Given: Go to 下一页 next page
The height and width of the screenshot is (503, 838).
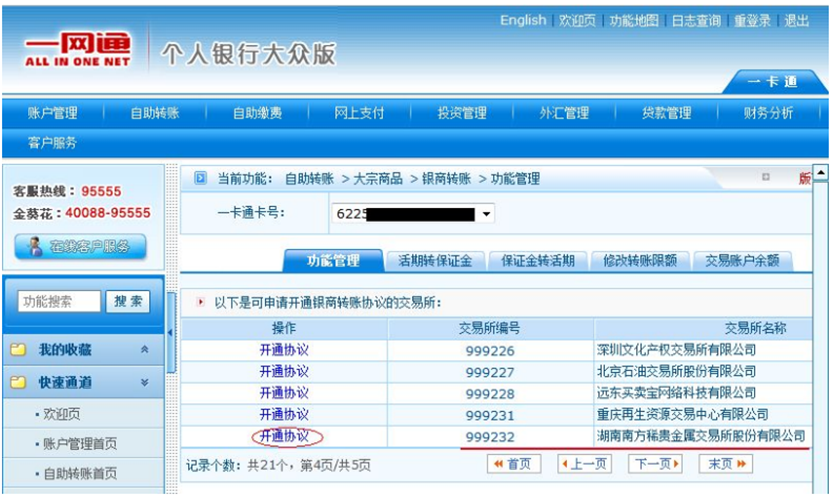Looking at the screenshot, I should tap(656, 463).
